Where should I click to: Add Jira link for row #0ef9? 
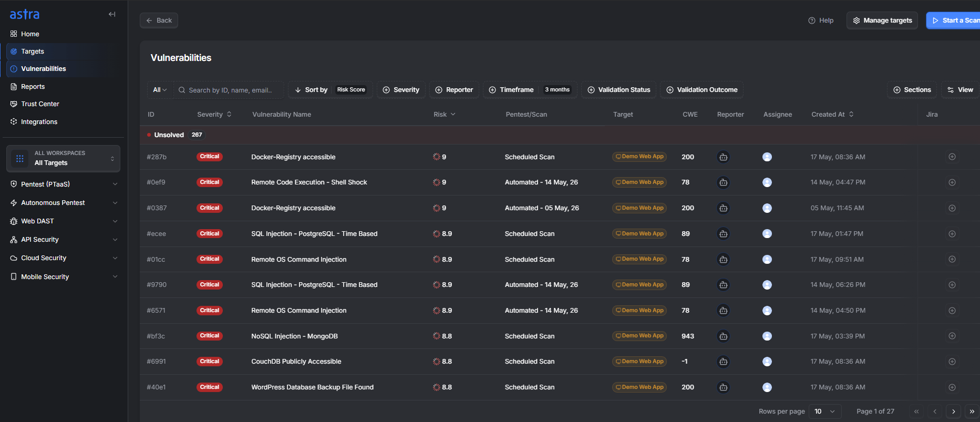[x=952, y=182]
